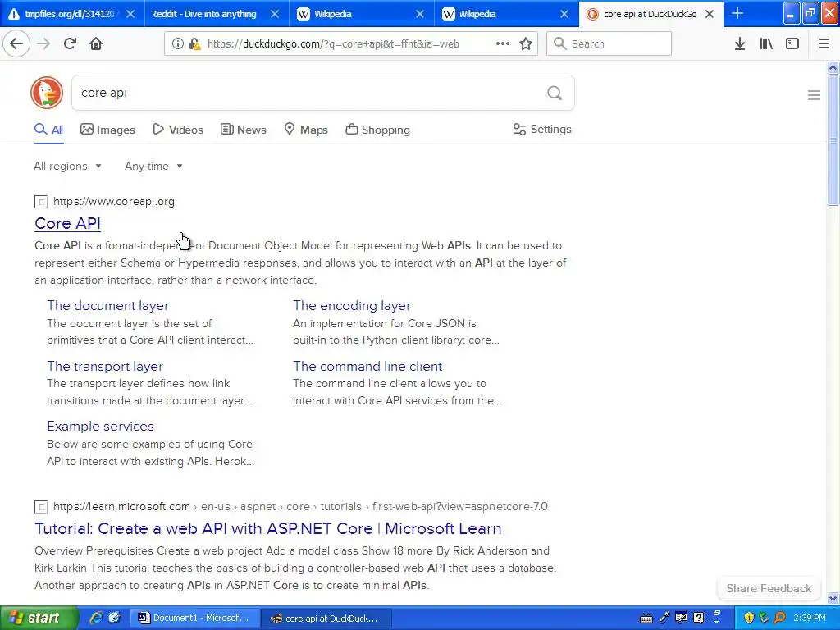Open Example services sublink
840x630 pixels.
pyautogui.click(x=100, y=427)
